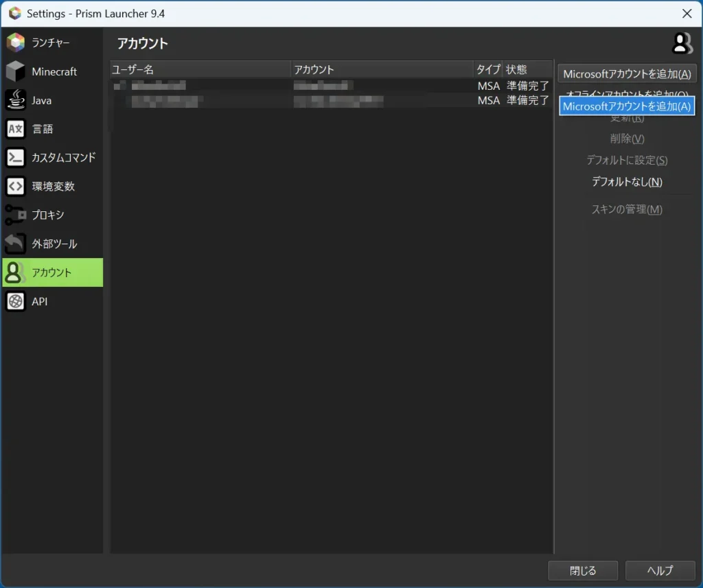Select the Minecraft cube icon
This screenshot has height=588, width=703.
[16, 71]
